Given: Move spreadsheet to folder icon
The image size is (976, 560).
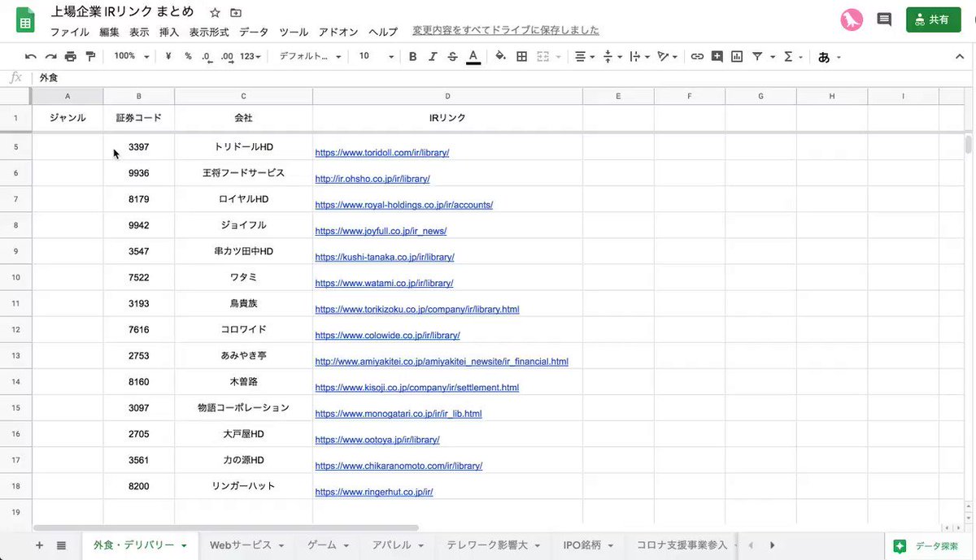Looking at the screenshot, I should point(236,13).
